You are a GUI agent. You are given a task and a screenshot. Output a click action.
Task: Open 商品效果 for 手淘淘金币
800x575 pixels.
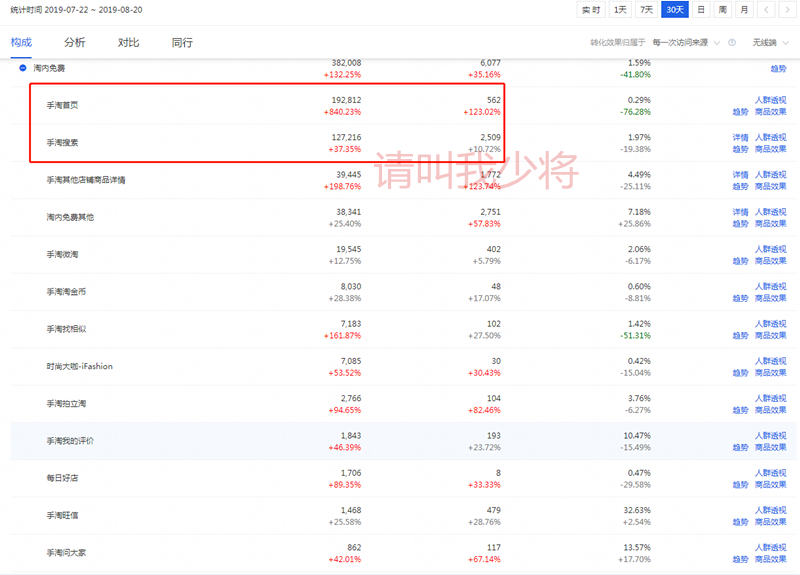770,298
